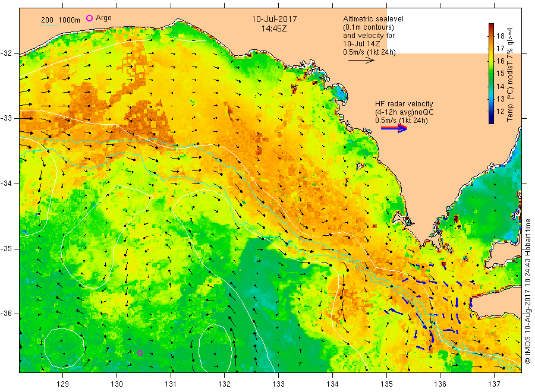The height and width of the screenshot is (392, 535).
Task: Click the magenta Argo circle in the legend
Action: coord(89,18)
